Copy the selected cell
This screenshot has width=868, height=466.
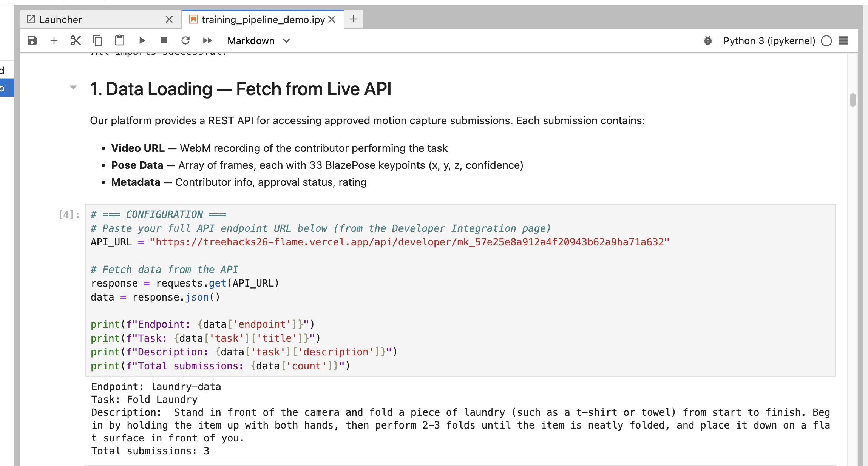click(x=97, y=40)
